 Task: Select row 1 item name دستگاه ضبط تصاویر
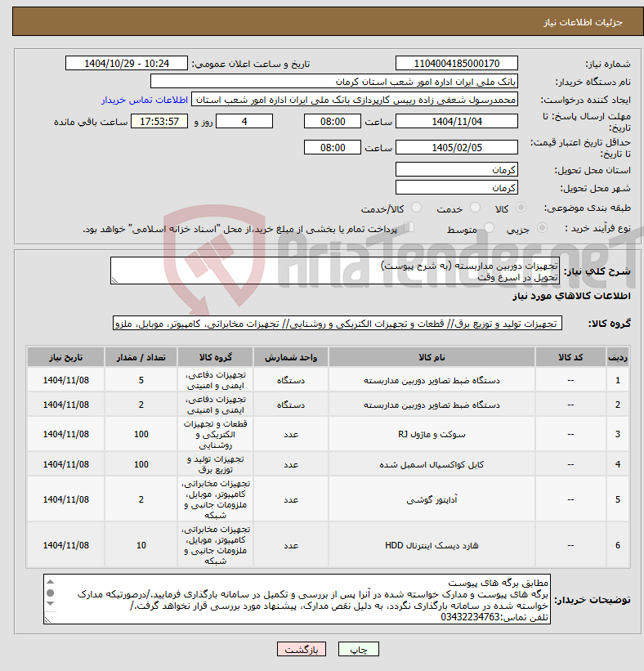tap(432, 380)
